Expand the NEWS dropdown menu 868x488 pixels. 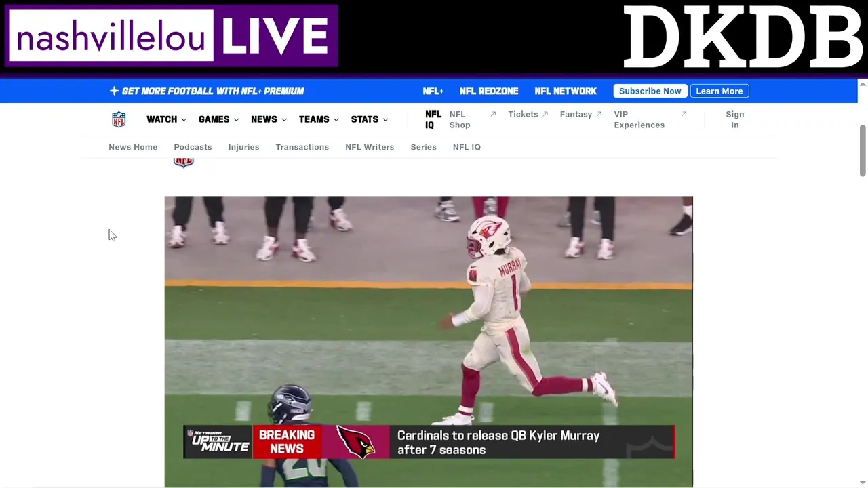click(x=269, y=119)
